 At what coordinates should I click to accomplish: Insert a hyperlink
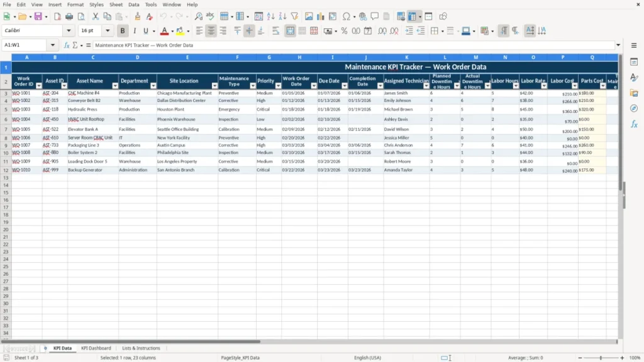coord(363,16)
